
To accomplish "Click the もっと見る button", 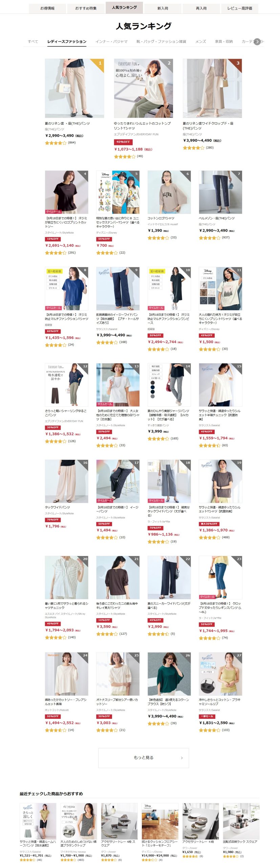I will tap(144, 758).
